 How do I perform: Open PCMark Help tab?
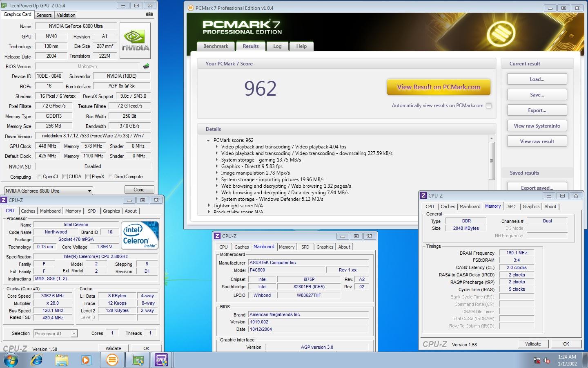301,46
